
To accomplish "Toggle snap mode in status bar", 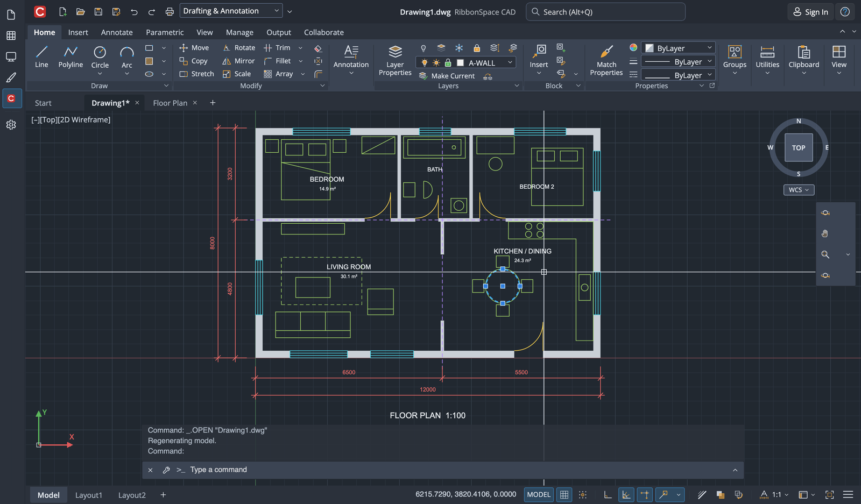I will (x=583, y=495).
